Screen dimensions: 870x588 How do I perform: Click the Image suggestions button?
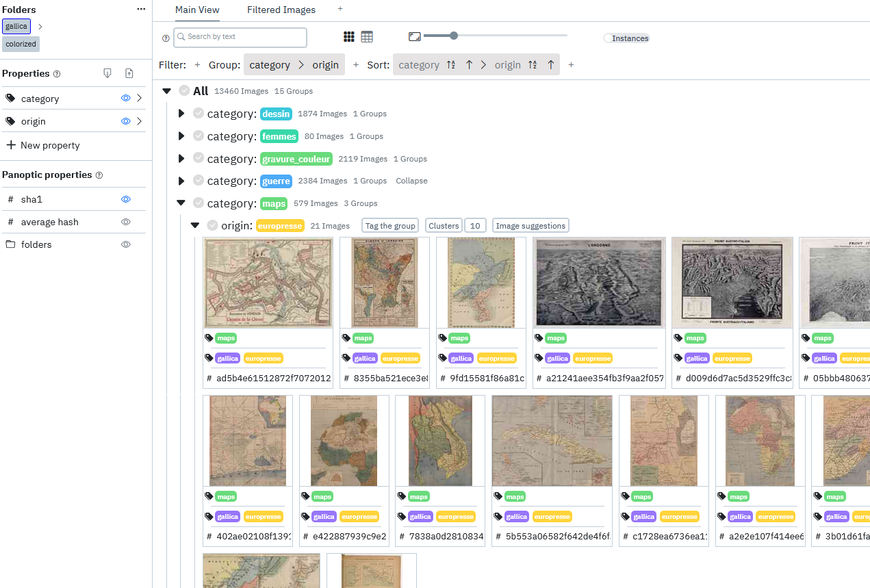pyautogui.click(x=530, y=226)
